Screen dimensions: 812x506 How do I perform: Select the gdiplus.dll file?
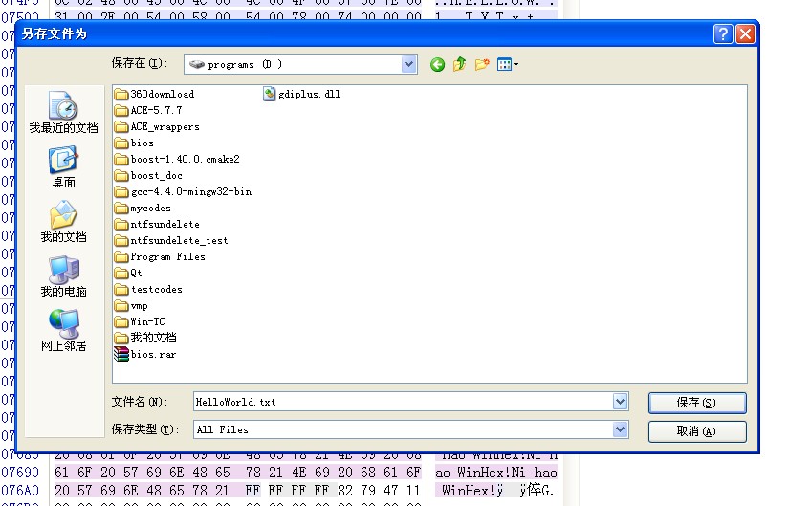pyautogui.click(x=302, y=95)
